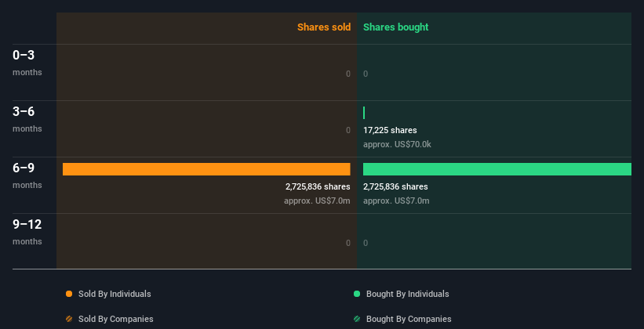Click the 9–12 months row label
Viewport: 644px width, 329px height.
[27, 231]
